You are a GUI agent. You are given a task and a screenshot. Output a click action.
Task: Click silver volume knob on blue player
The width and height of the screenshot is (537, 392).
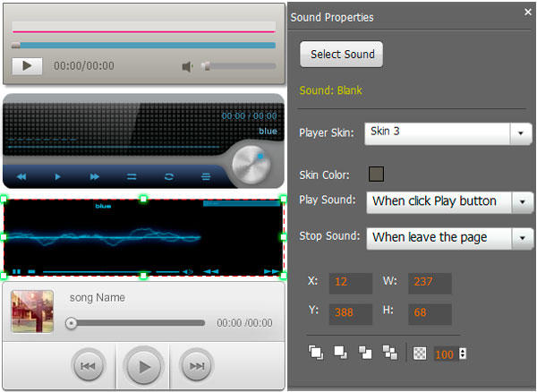coord(250,164)
